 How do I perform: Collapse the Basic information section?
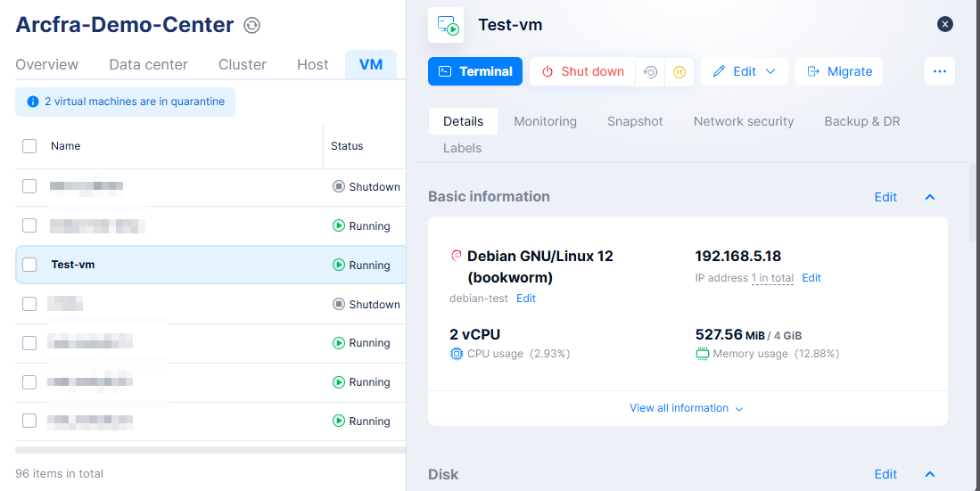coord(929,197)
